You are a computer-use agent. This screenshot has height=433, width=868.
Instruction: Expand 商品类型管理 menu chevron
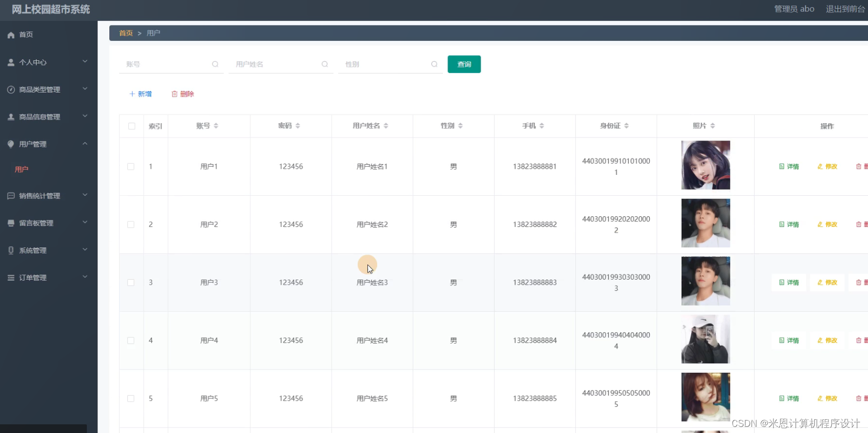[85, 89]
